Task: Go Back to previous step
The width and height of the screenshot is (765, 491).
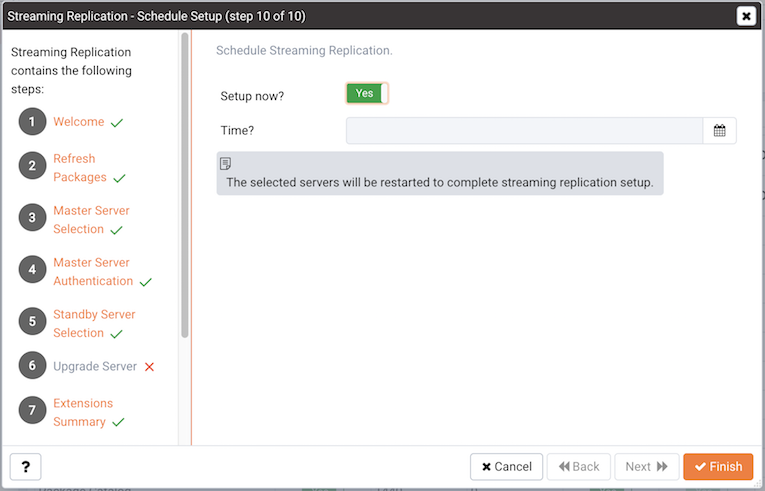Action: (x=579, y=467)
